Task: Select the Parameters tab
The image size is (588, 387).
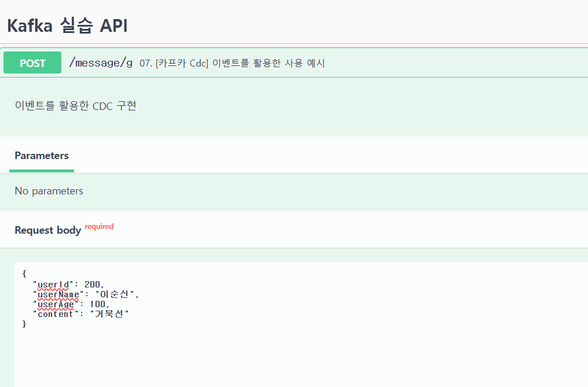Action: 42,156
